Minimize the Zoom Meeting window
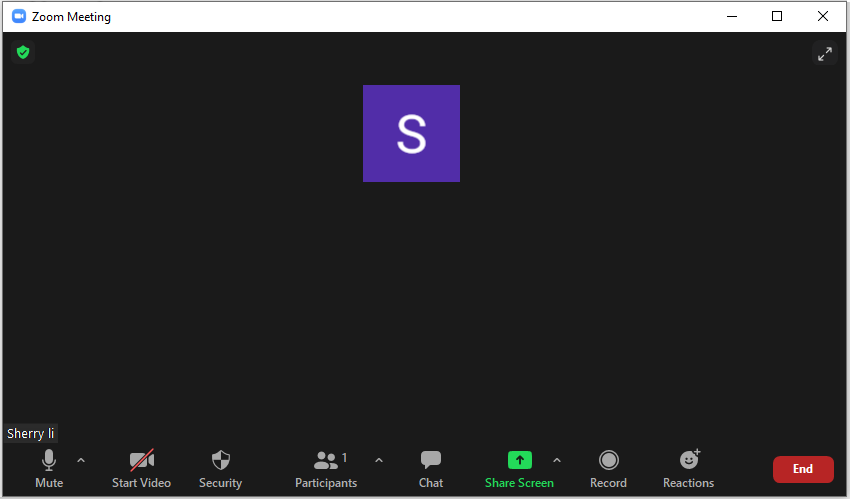 (x=732, y=16)
